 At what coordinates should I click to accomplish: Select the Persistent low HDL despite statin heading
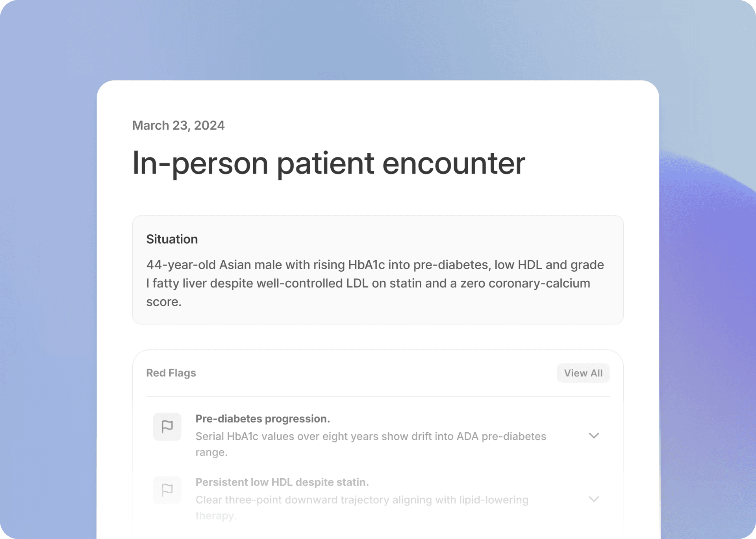pyautogui.click(x=282, y=482)
